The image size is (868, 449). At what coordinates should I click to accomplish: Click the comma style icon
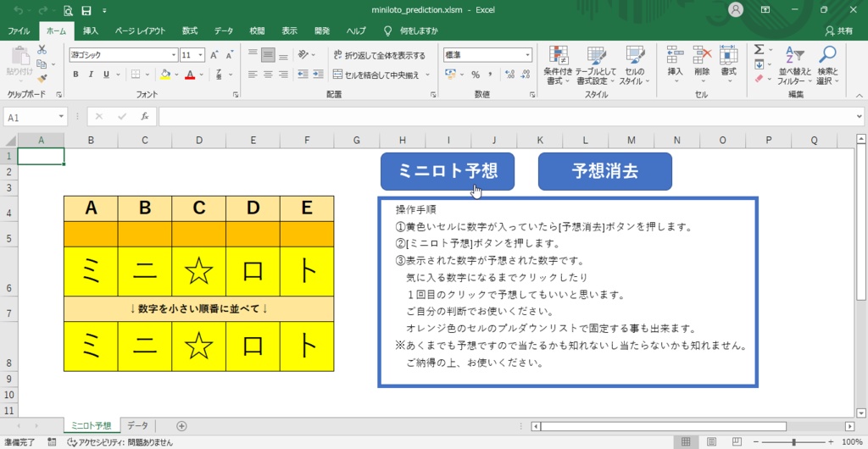point(490,74)
